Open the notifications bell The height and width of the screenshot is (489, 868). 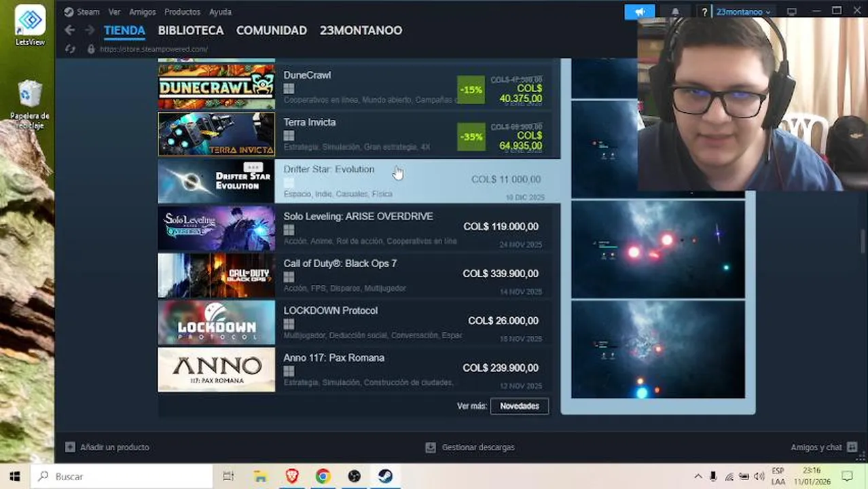click(x=675, y=12)
